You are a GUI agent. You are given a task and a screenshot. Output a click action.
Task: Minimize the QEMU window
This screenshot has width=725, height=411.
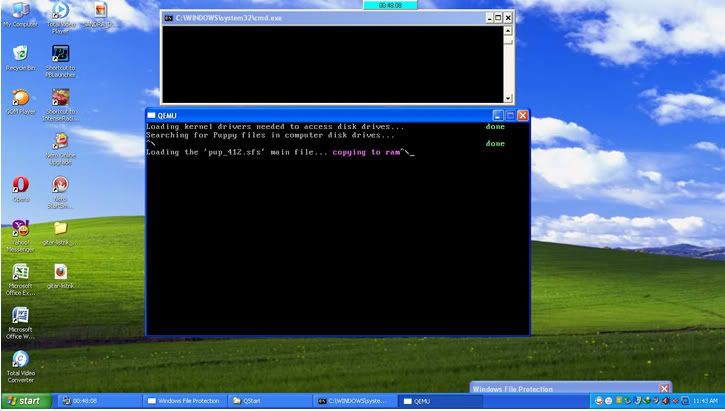tap(498, 116)
